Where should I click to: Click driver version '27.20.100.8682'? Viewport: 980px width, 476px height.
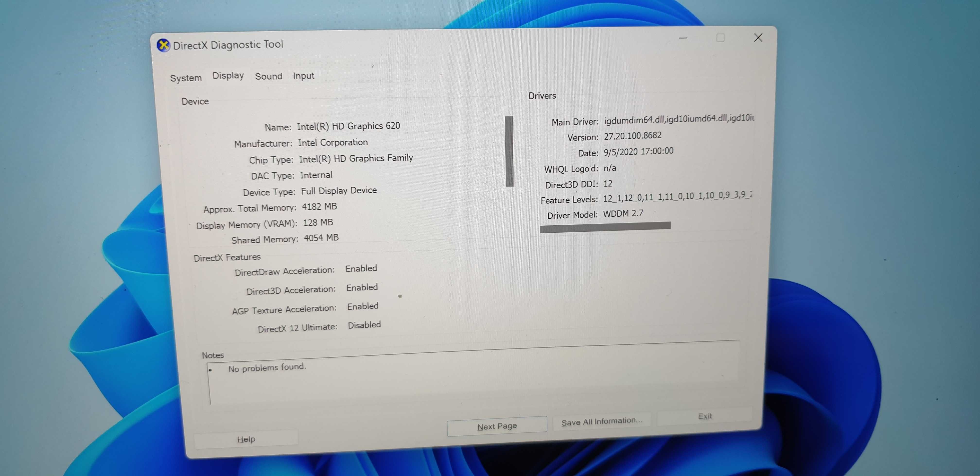pyautogui.click(x=632, y=136)
